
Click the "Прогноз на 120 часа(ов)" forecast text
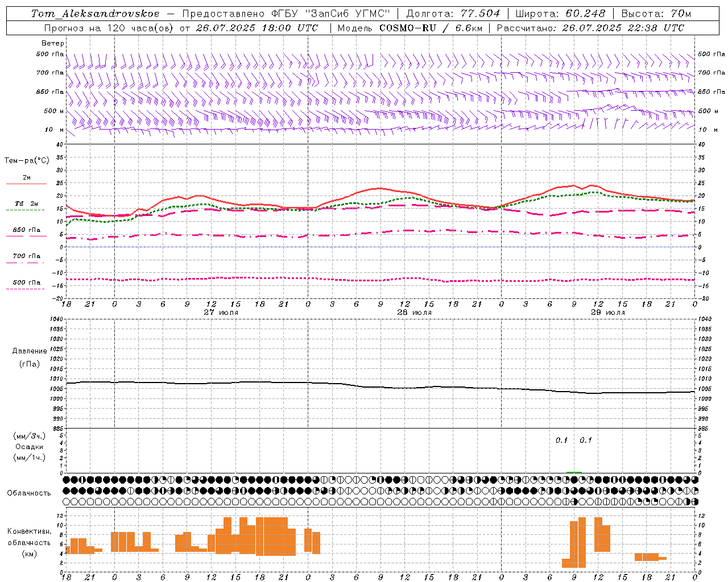pyautogui.click(x=109, y=28)
